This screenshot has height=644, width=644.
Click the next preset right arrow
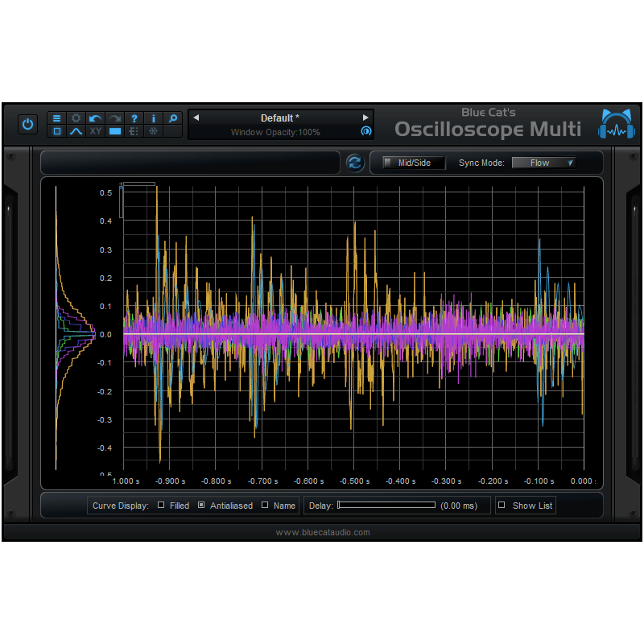[x=366, y=118]
